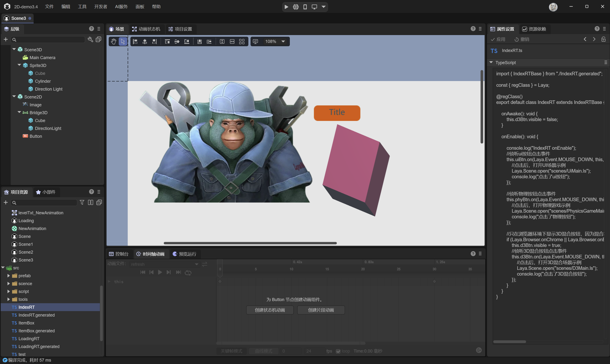Expand the prefab folder

(9, 276)
